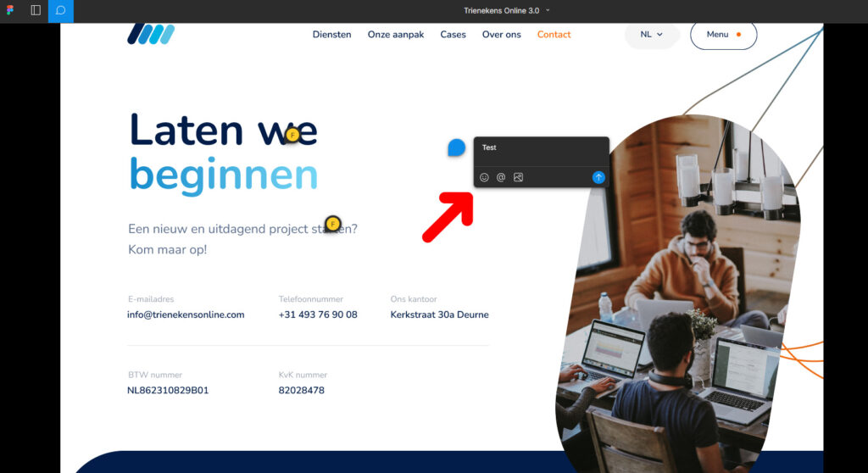
Task: Open the Figma logo main menu
Action: pos(10,10)
